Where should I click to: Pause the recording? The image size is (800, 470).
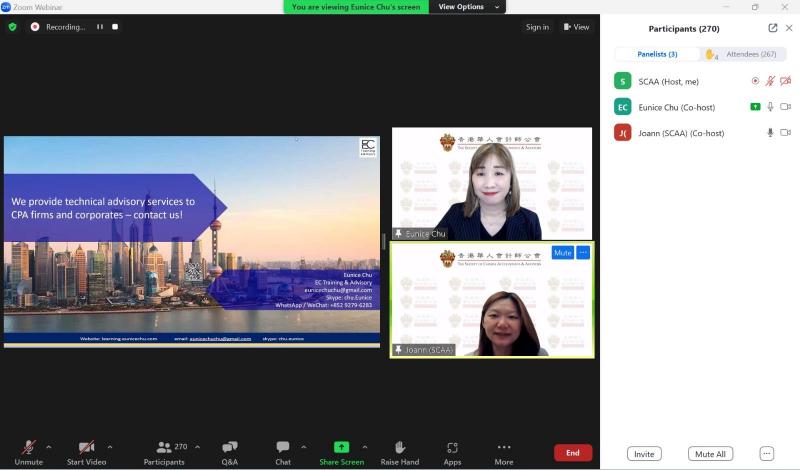[x=100, y=27]
